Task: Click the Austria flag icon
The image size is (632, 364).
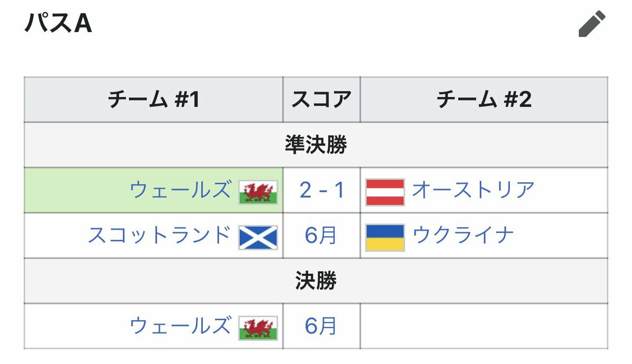Action: (x=385, y=192)
